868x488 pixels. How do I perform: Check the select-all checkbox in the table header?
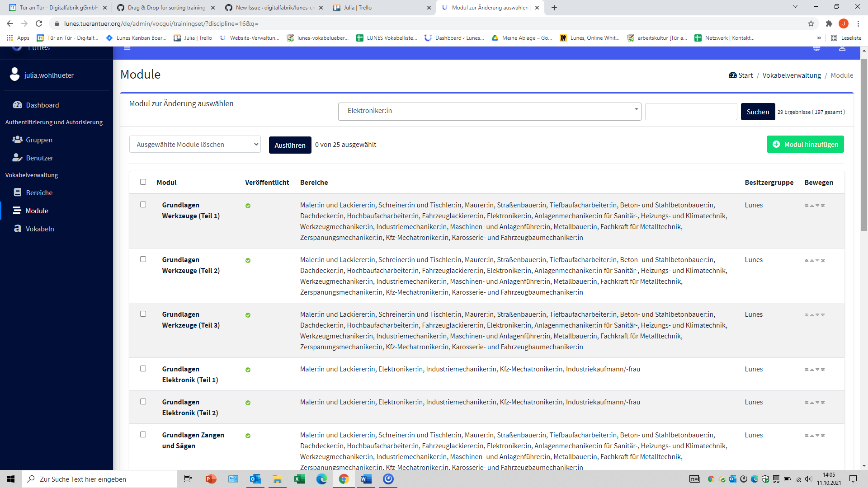(x=143, y=182)
